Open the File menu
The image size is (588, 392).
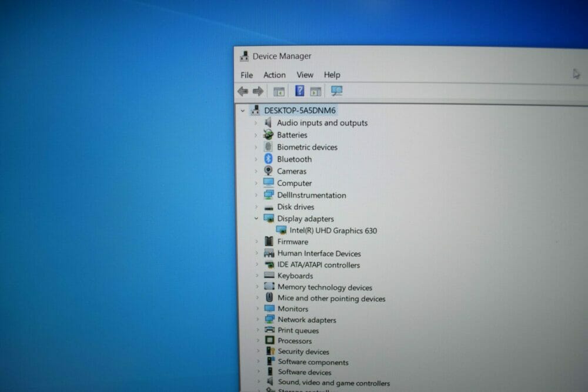tap(247, 75)
